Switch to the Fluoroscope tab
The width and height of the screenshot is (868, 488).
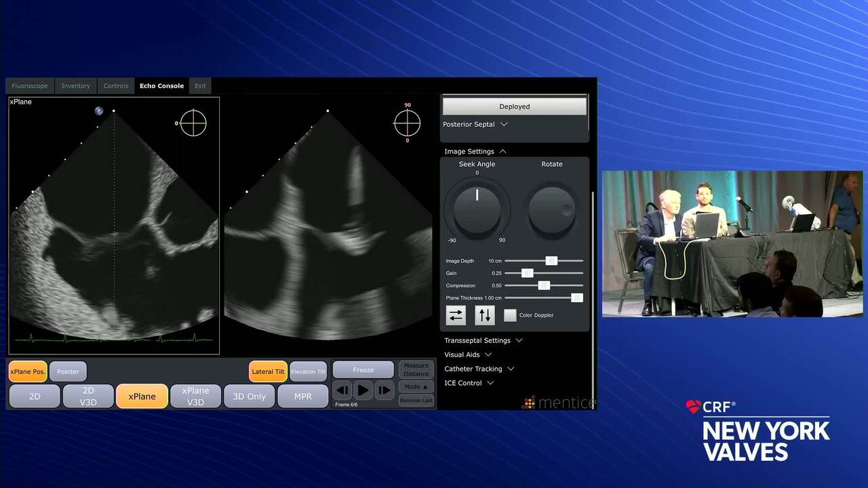(30, 86)
